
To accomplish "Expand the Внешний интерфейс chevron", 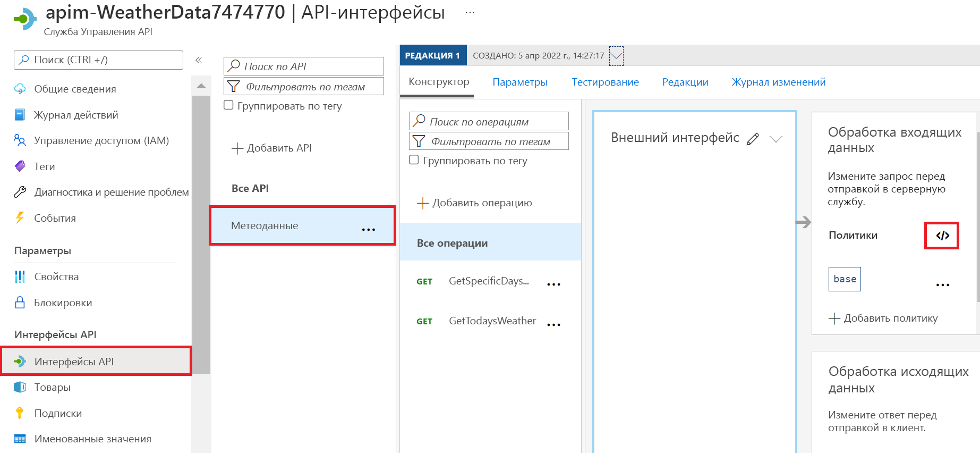I will point(776,139).
